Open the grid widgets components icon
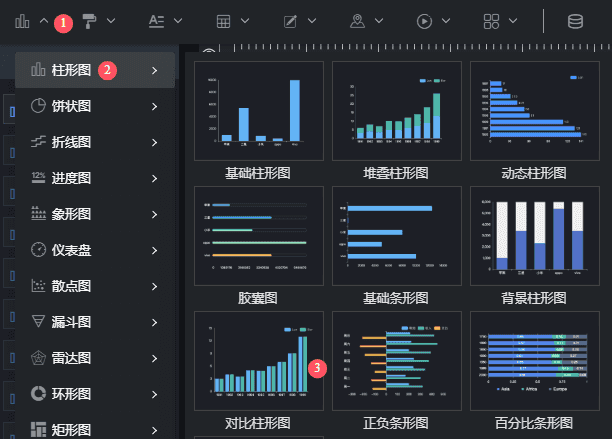The image size is (612, 439). [x=491, y=21]
